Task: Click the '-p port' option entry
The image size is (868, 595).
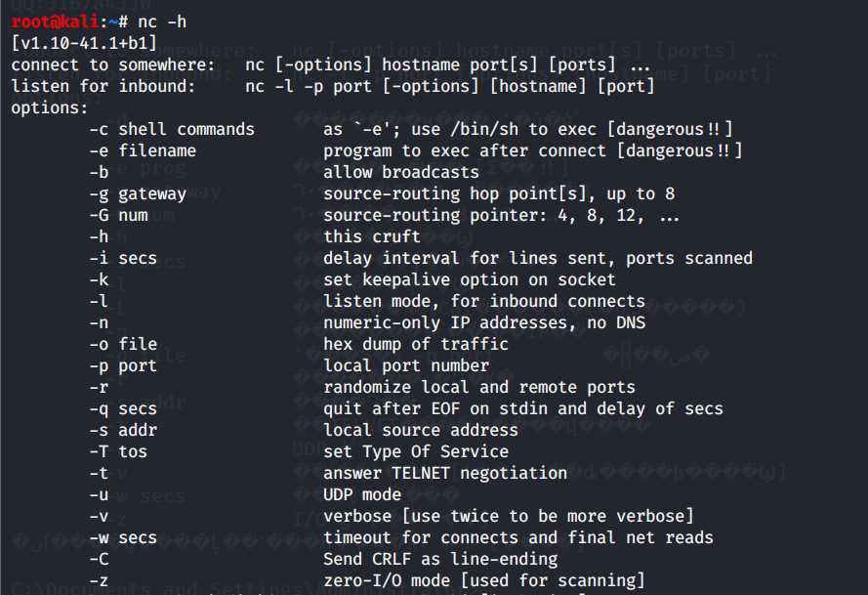Action: [x=123, y=365]
